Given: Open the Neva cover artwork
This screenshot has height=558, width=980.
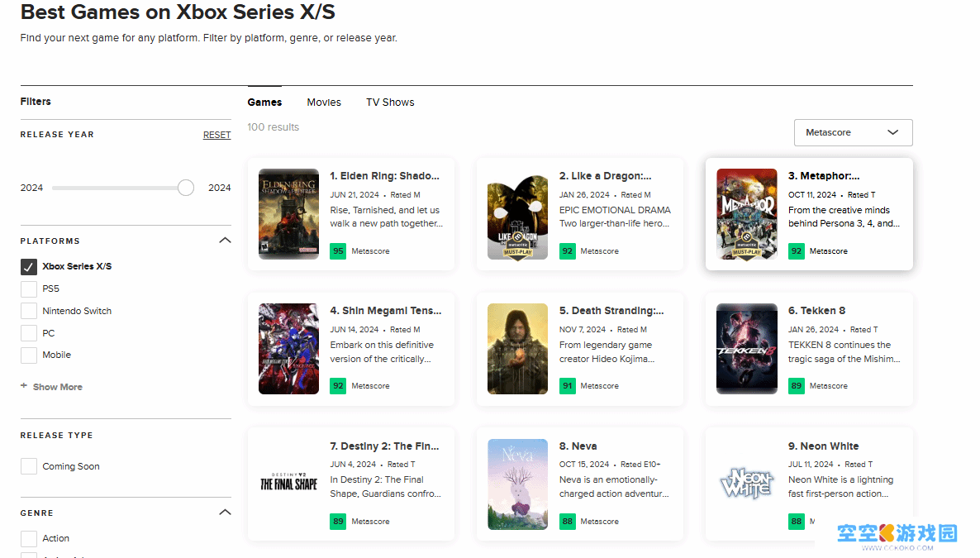Looking at the screenshot, I should click(517, 484).
